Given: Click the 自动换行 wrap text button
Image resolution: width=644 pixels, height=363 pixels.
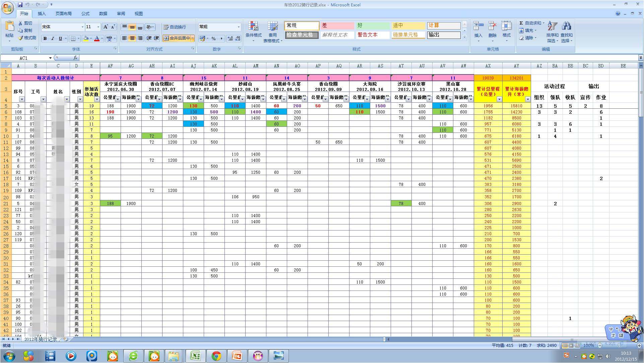Looking at the screenshot, I should coord(175,27).
